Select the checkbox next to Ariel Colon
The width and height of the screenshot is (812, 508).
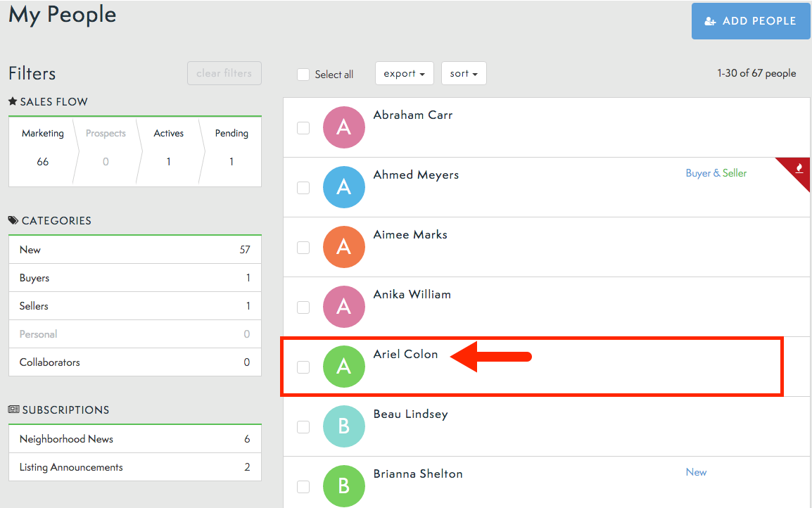pos(303,367)
